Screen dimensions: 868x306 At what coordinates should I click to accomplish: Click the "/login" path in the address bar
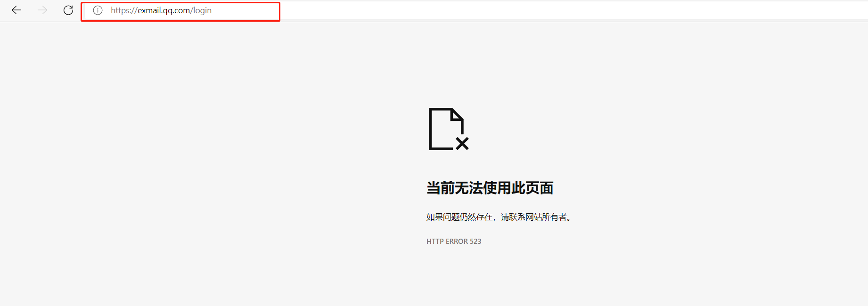[201, 10]
